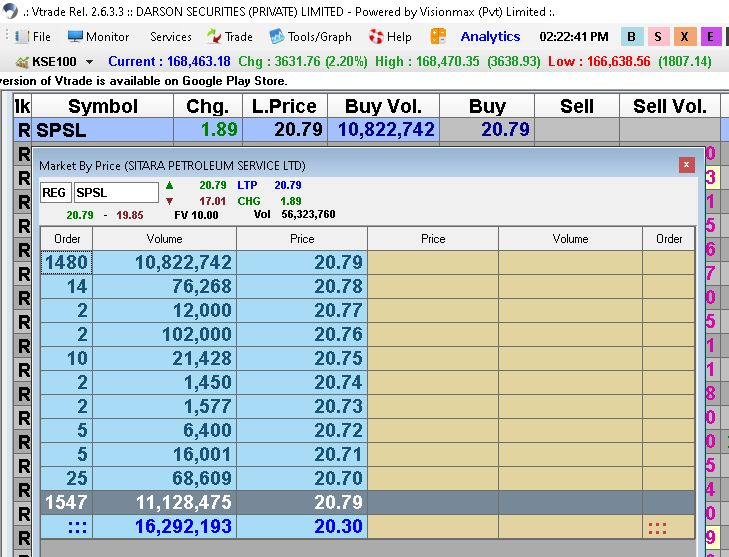Open the Tools/Graph menu
Screen dimensions: 729x557
click(x=311, y=36)
